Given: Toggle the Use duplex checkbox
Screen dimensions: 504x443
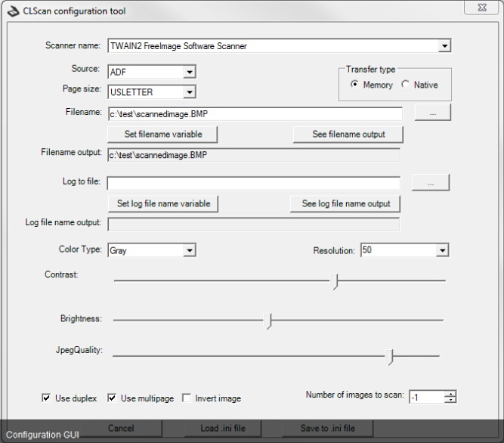Looking at the screenshot, I should [x=46, y=398].
